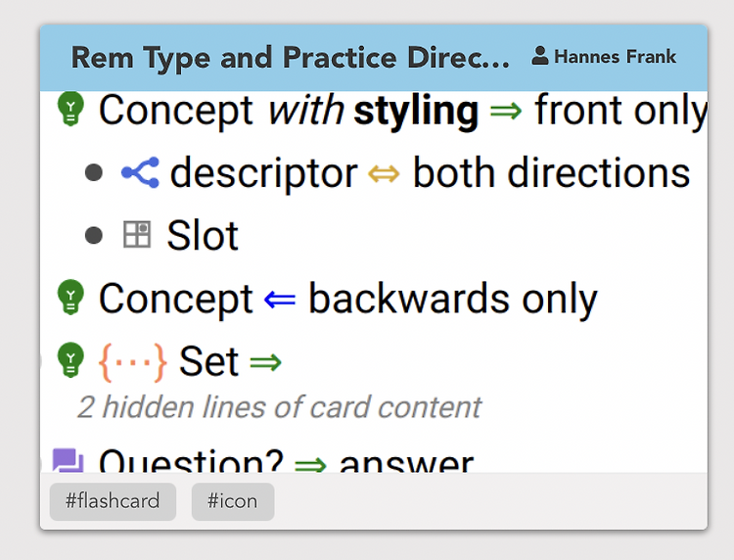The width and height of the screenshot is (734, 560).
Task: Click blue backward arrow after Concept
Action: click(x=280, y=299)
